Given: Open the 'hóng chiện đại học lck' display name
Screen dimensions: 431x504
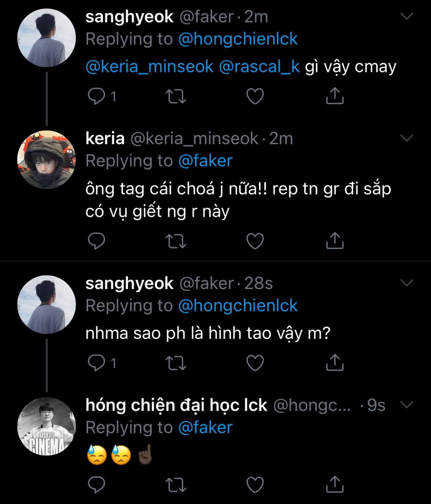Looking at the screenshot, I should [176, 405].
